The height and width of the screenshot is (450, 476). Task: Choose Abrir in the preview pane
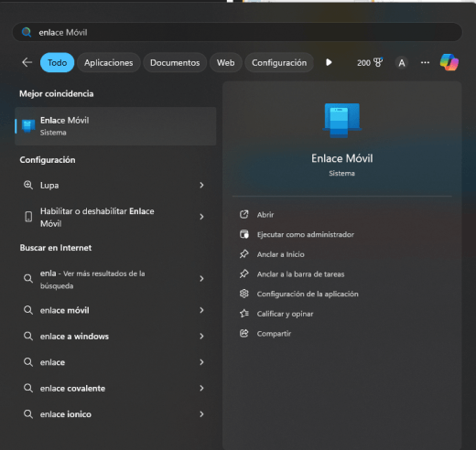[x=265, y=215]
